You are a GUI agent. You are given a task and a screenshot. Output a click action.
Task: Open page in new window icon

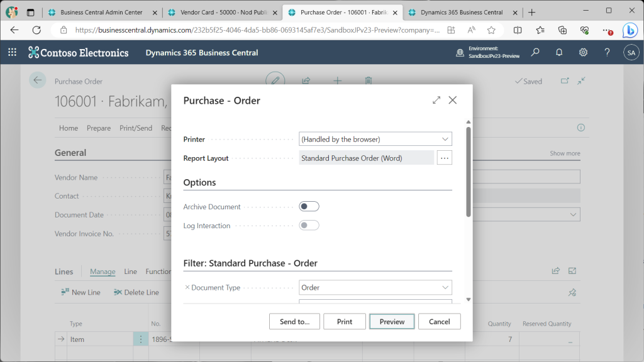pos(565,81)
